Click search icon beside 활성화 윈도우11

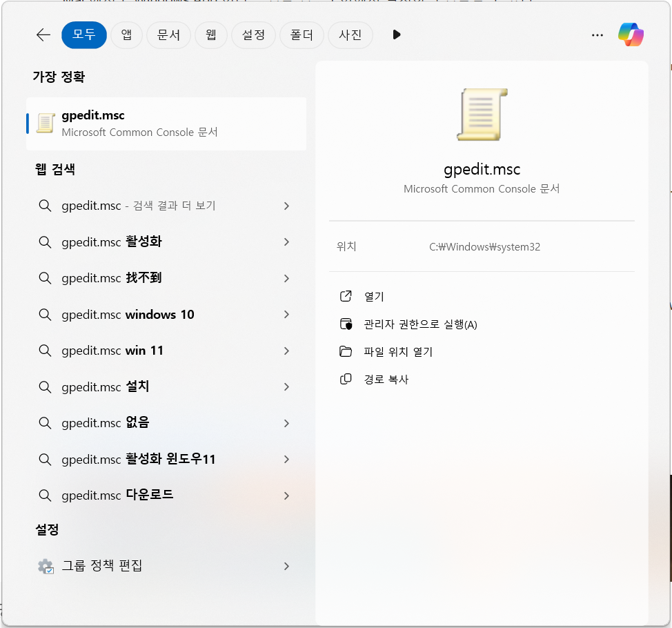45,459
